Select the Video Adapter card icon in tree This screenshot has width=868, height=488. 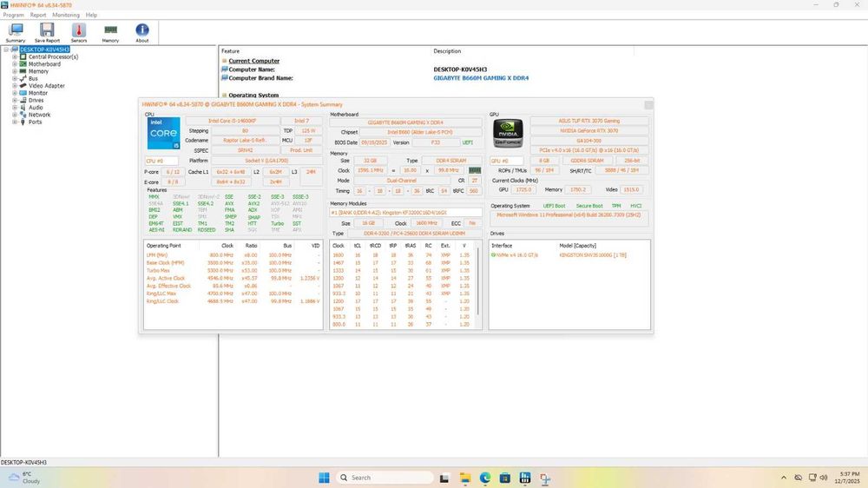point(23,85)
